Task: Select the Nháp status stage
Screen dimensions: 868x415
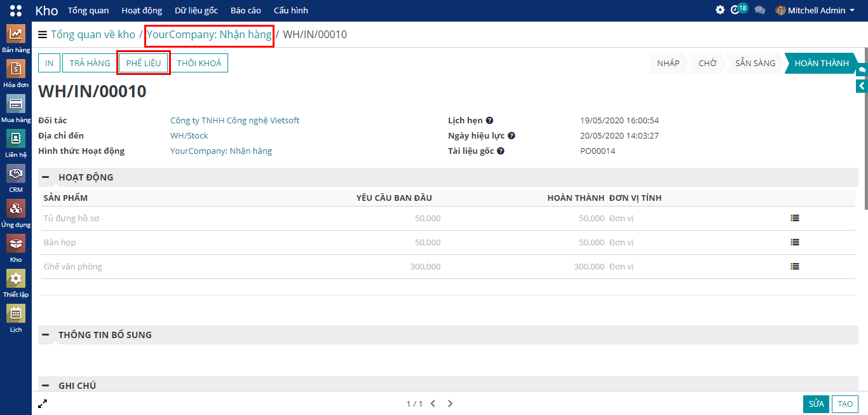Action: (x=668, y=63)
